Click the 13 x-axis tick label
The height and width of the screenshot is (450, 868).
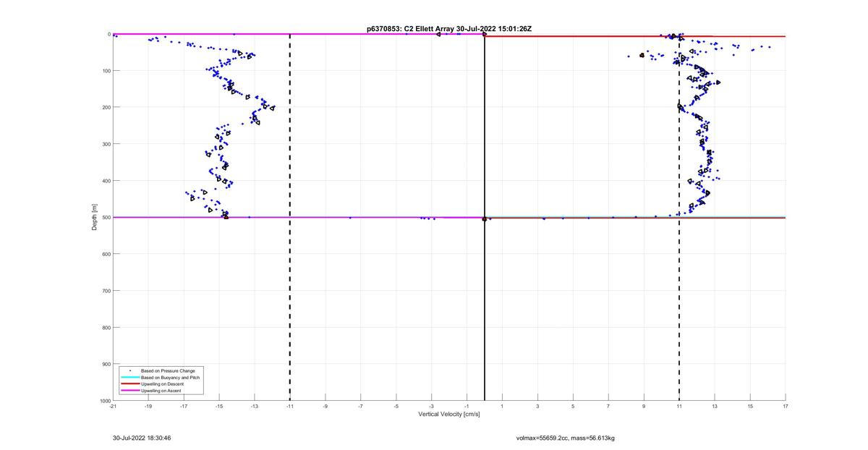[715, 406]
